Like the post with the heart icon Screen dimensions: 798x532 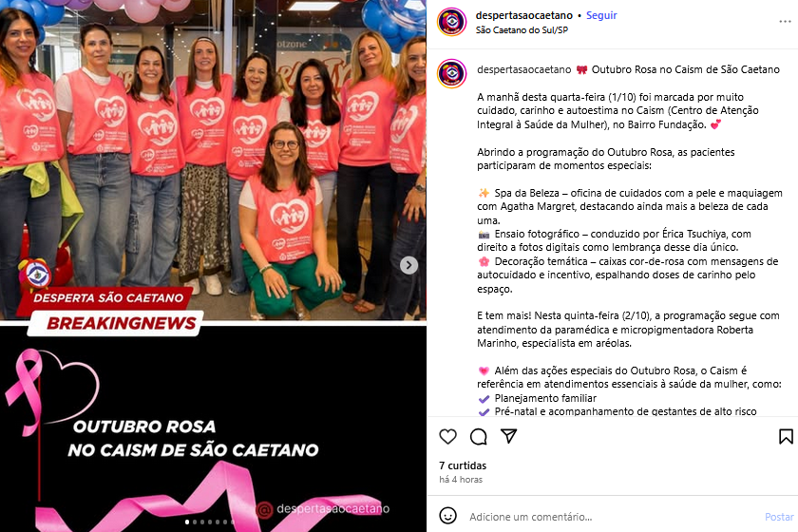[447, 436]
